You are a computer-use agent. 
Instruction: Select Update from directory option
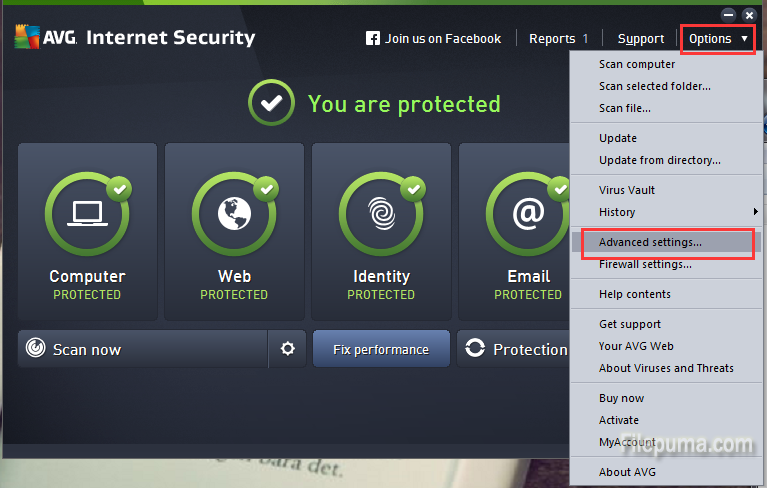coord(659,160)
